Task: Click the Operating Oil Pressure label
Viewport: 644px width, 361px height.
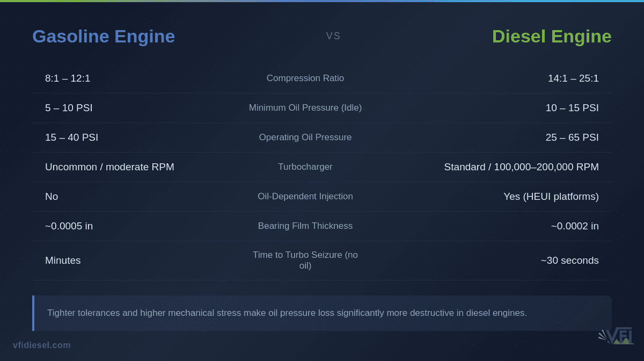Action: pyautogui.click(x=305, y=137)
